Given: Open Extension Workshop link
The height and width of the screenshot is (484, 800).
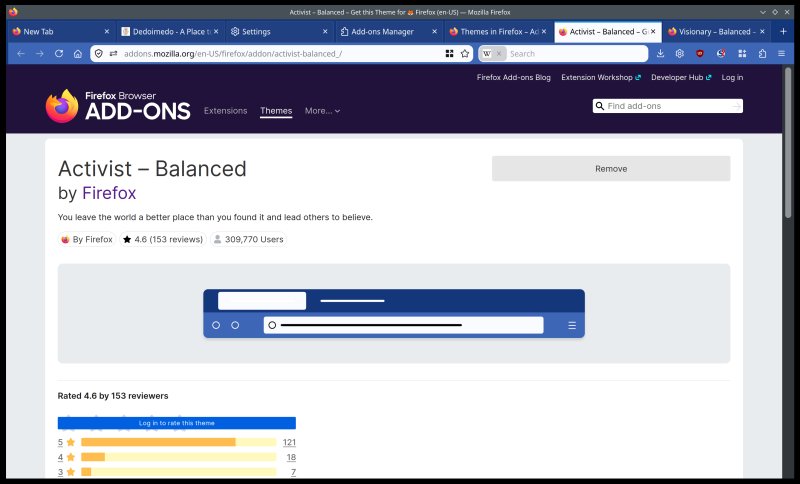Looking at the screenshot, I should tap(601, 78).
